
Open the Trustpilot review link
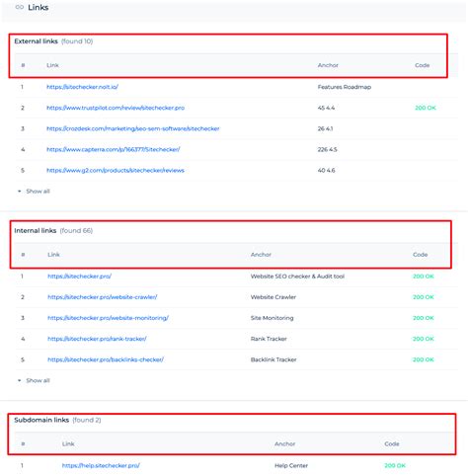116,108
